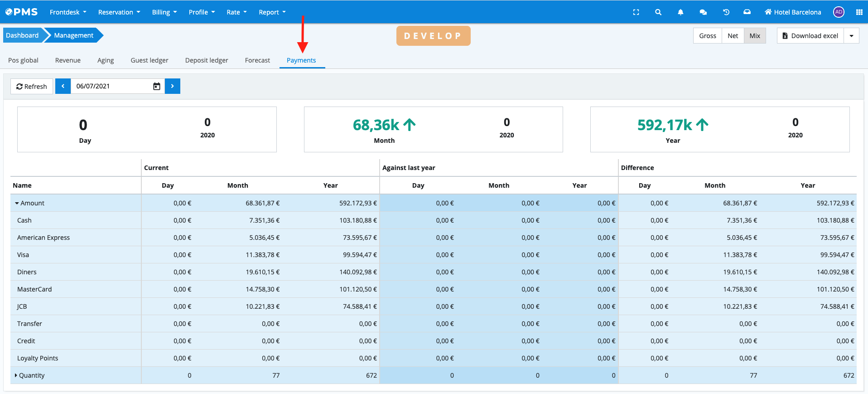Viewport: 868px width, 394px height.
Task: Click the Download excel button
Action: 810,36
